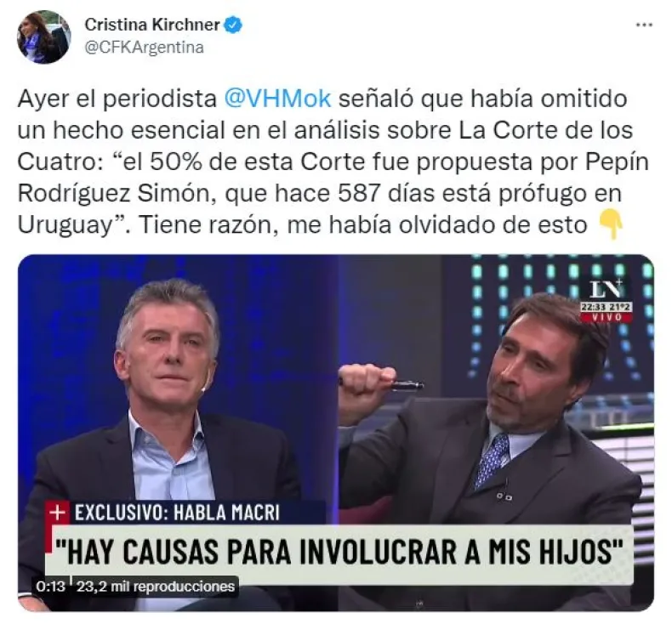Click the 23,2 mil reproducciones counter

point(156,586)
